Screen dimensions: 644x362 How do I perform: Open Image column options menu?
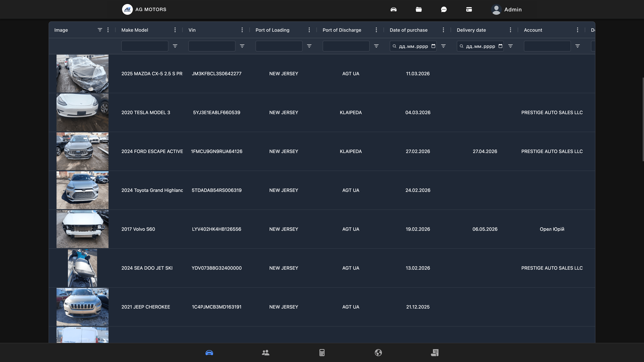click(108, 30)
